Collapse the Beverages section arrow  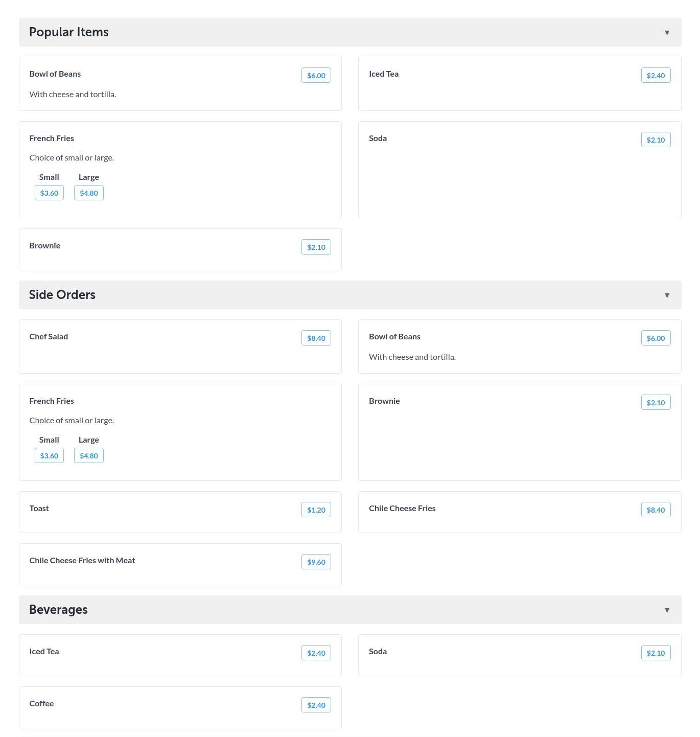point(667,610)
